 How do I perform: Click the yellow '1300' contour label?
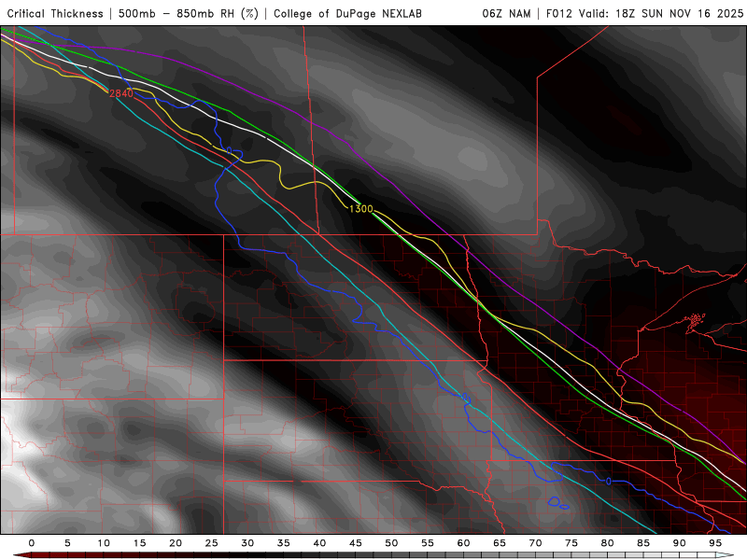(360, 208)
